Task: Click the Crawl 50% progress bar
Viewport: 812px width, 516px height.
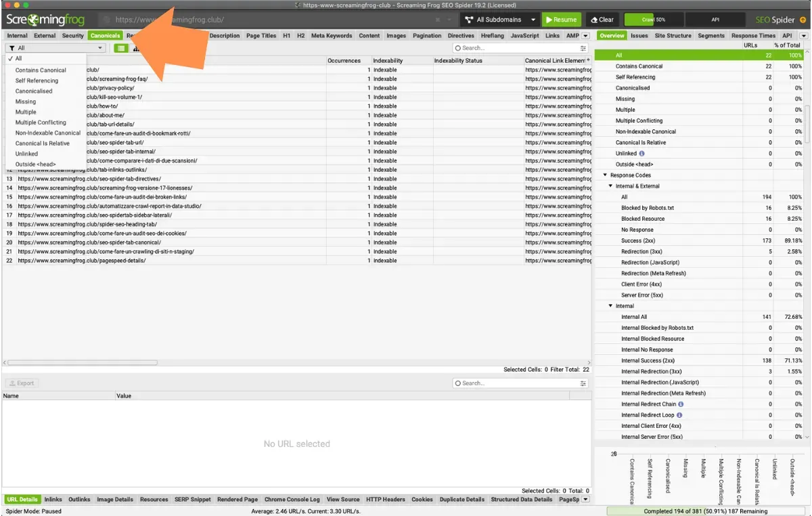Action: 654,20
